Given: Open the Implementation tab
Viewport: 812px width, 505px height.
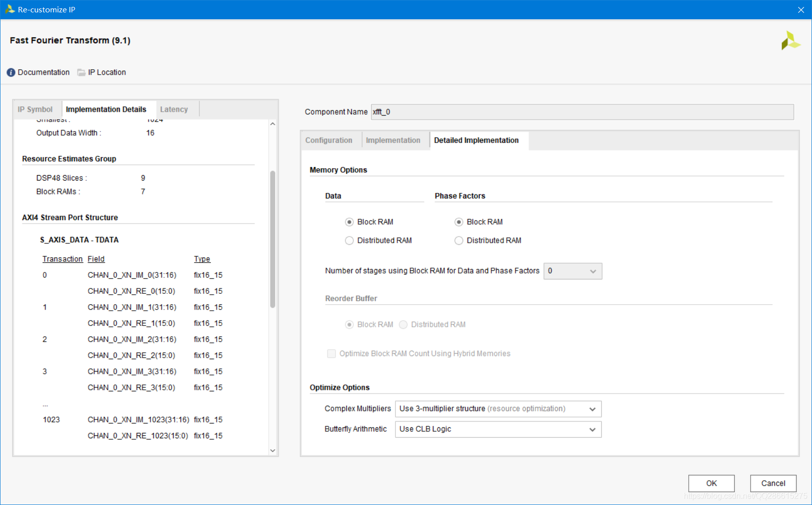Looking at the screenshot, I should coord(393,140).
